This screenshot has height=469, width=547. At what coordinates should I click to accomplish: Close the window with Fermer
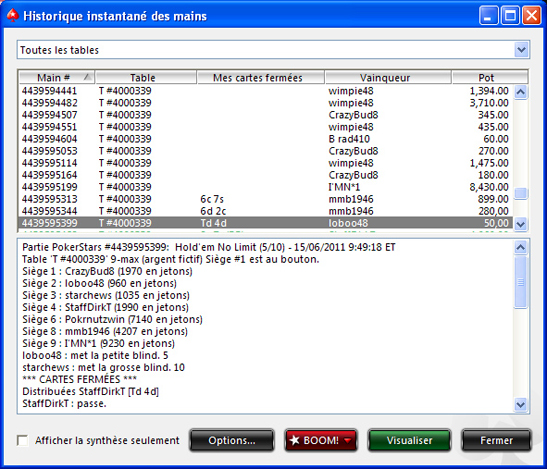pos(496,440)
